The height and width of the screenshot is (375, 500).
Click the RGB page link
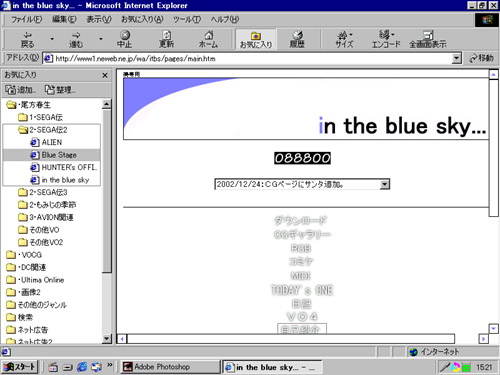pyautogui.click(x=301, y=249)
